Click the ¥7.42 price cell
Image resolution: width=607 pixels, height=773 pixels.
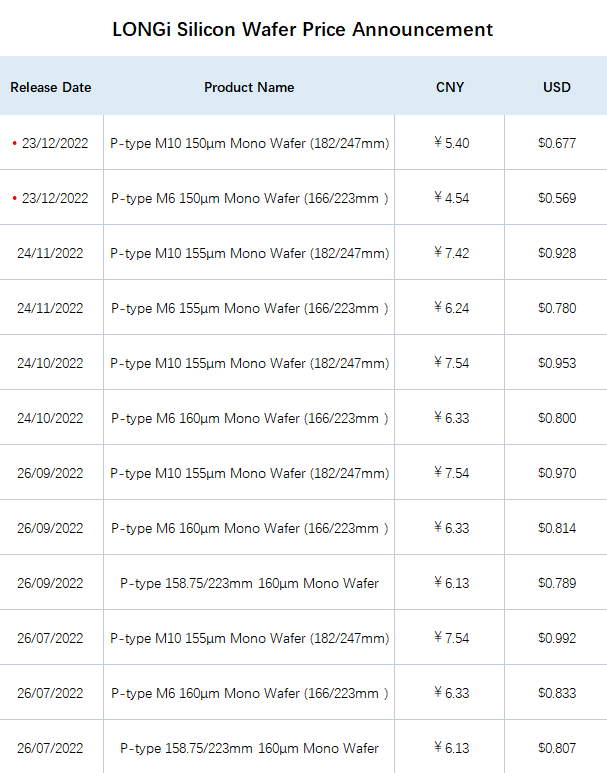tap(452, 253)
